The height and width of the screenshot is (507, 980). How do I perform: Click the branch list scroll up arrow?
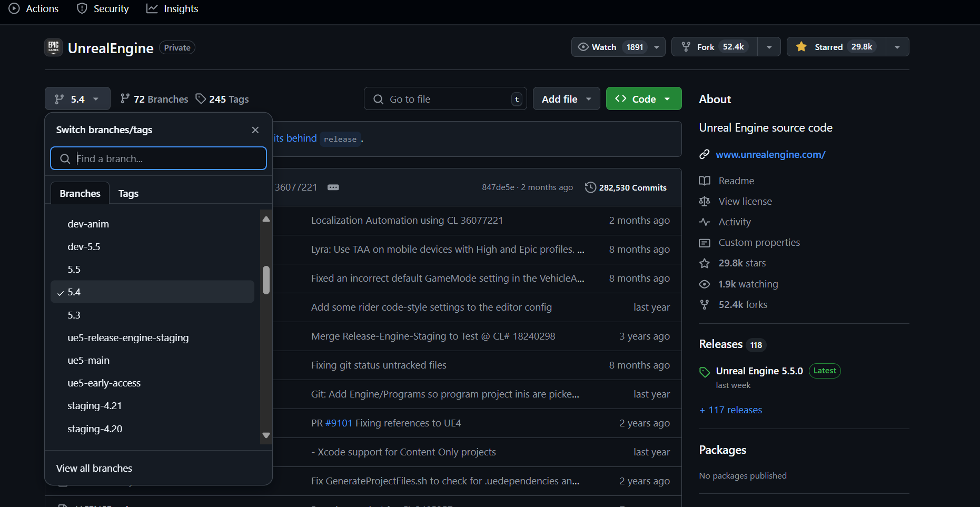(266, 219)
